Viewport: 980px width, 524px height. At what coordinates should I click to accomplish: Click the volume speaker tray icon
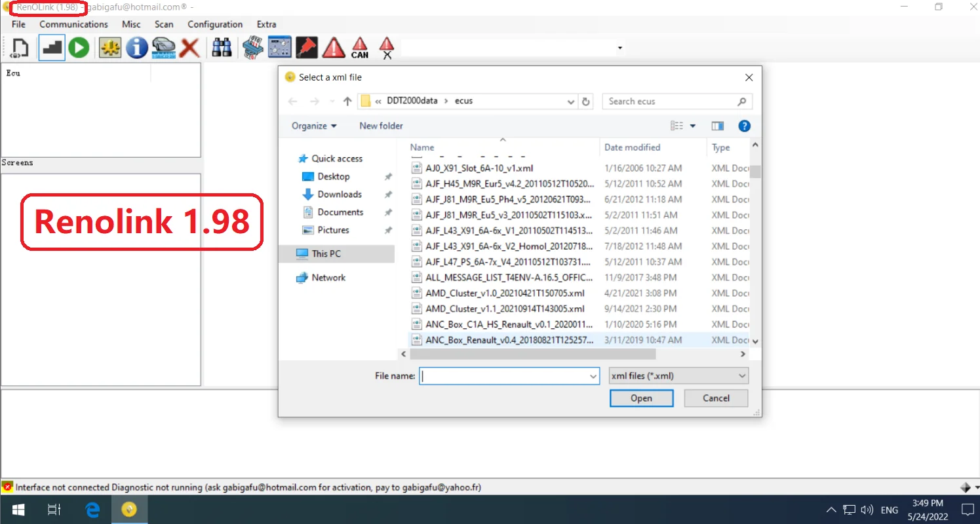click(867, 510)
